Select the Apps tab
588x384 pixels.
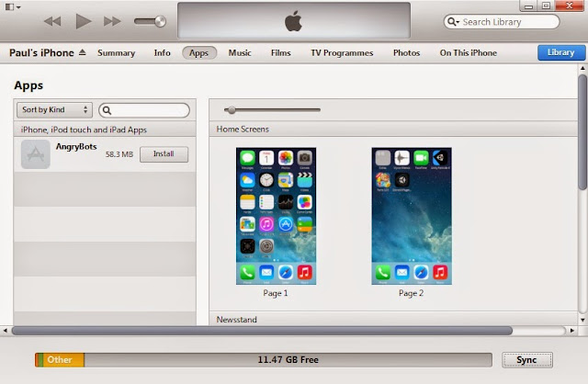[199, 53]
